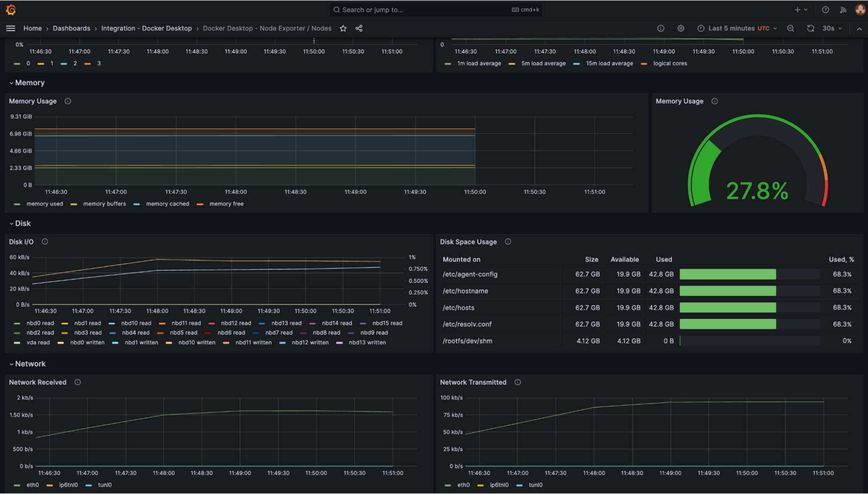
Task: Click the color swatch next to nbd1 read
Action: [x=64, y=323]
